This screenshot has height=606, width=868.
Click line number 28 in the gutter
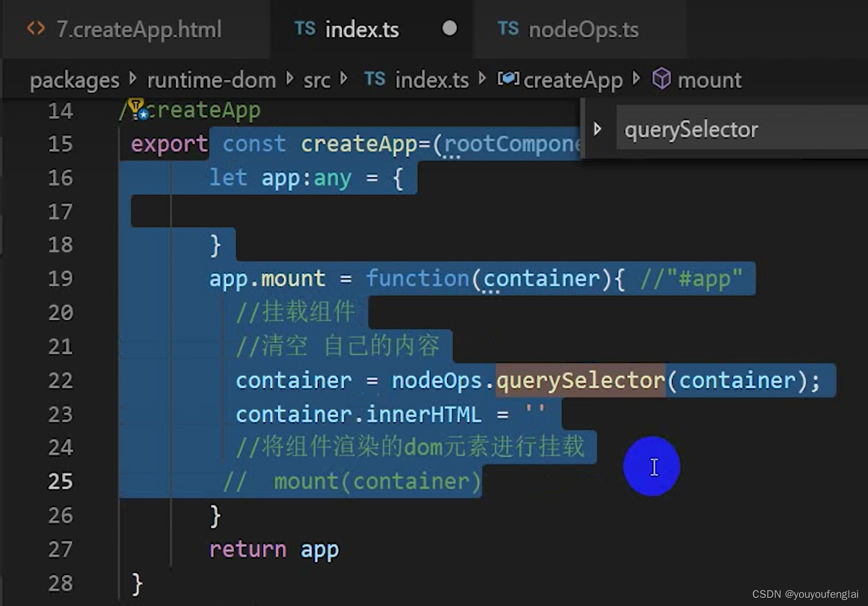[61, 583]
